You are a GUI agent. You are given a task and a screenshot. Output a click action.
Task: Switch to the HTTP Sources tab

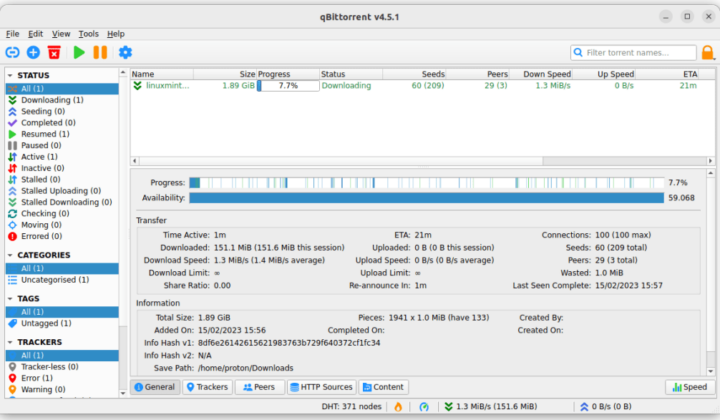321,387
